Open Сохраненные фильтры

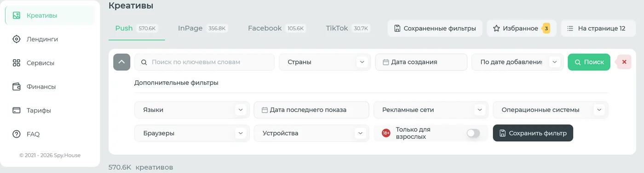pos(435,28)
